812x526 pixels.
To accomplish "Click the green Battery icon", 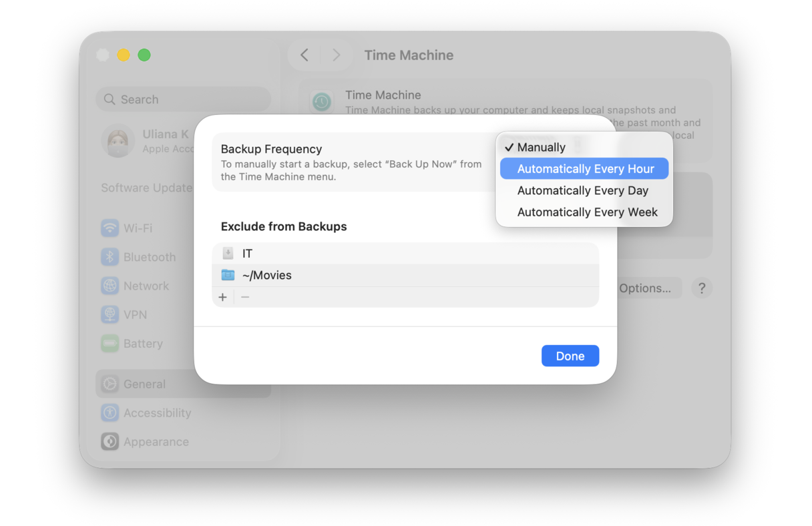I will (110, 344).
